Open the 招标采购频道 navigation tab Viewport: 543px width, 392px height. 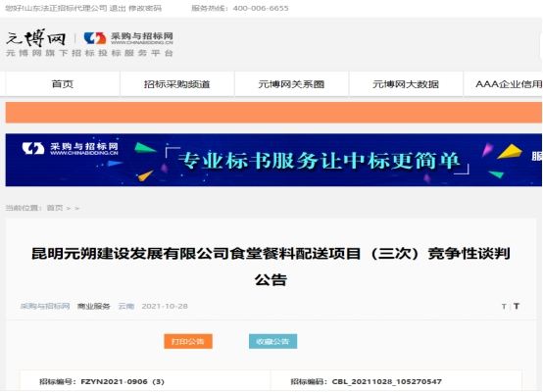point(177,84)
